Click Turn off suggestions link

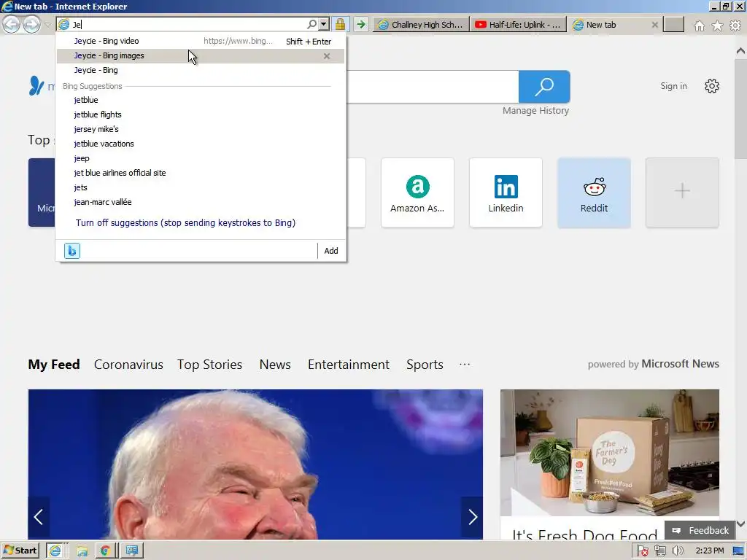point(185,223)
